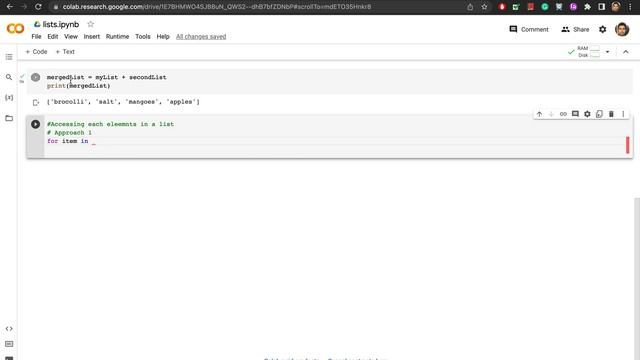The image size is (640, 360).
Task: Open Chrome menu three dots
Action: click(631, 7)
